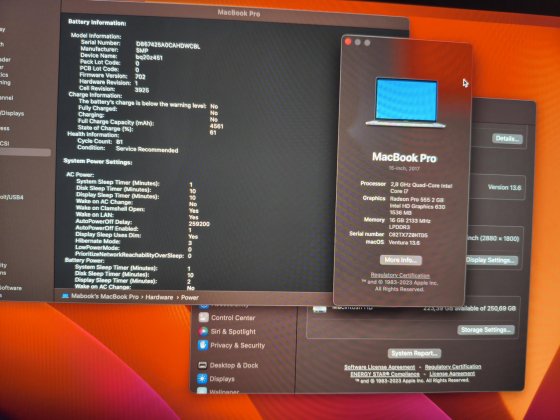Image resolution: width=560 pixels, height=420 pixels.
Task: Click Condition value Service Recommended
Action: click(147, 149)
